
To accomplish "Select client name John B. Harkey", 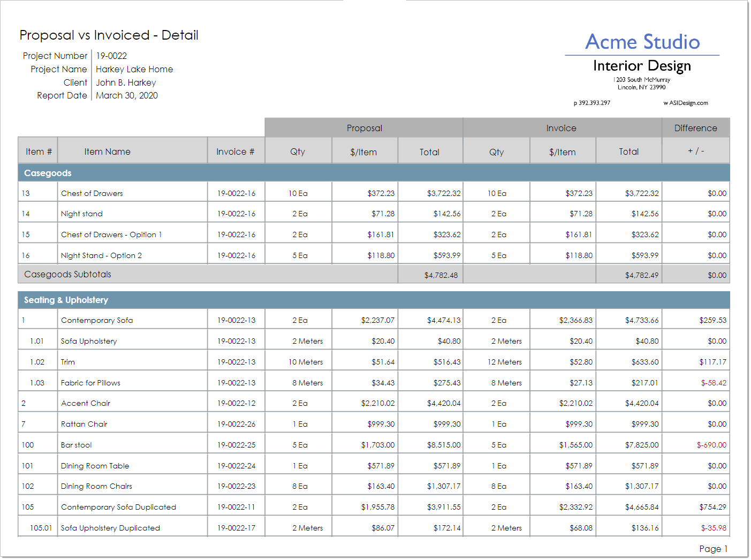I will coord(126,82).
